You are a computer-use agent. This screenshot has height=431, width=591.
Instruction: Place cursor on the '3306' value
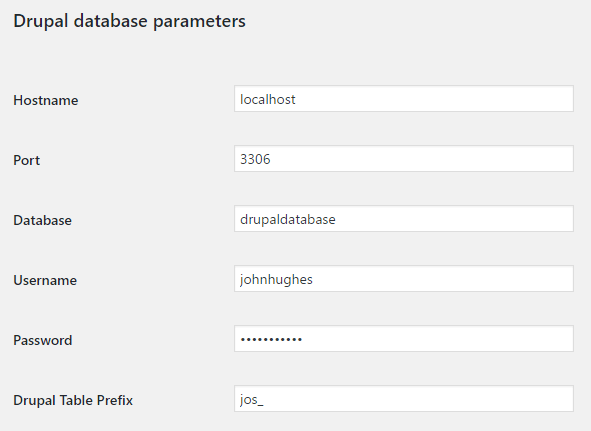click(x=255, y=159)
